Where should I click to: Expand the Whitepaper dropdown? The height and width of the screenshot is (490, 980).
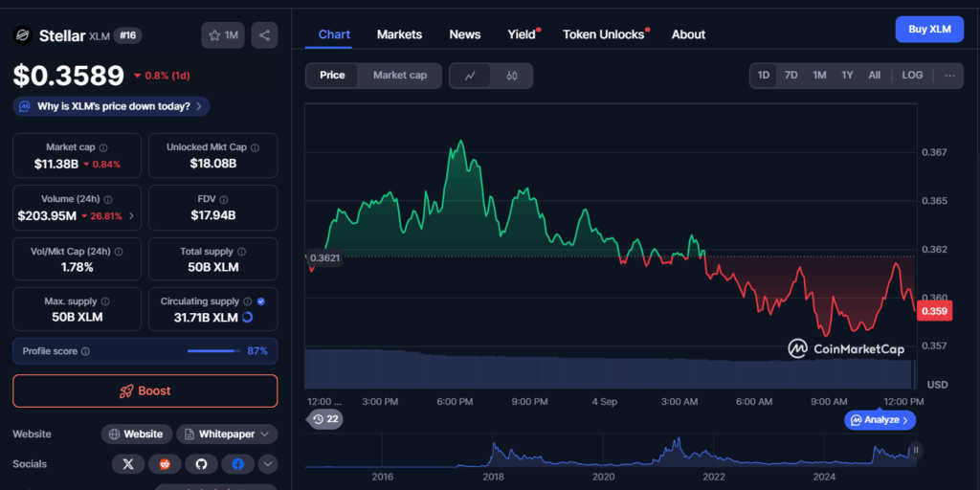point(226,434)
